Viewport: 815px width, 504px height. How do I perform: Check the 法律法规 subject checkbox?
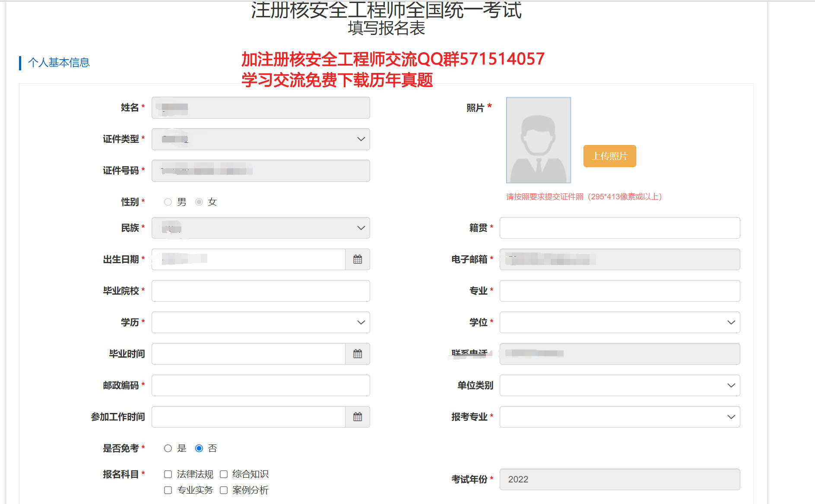click(168, 474)
